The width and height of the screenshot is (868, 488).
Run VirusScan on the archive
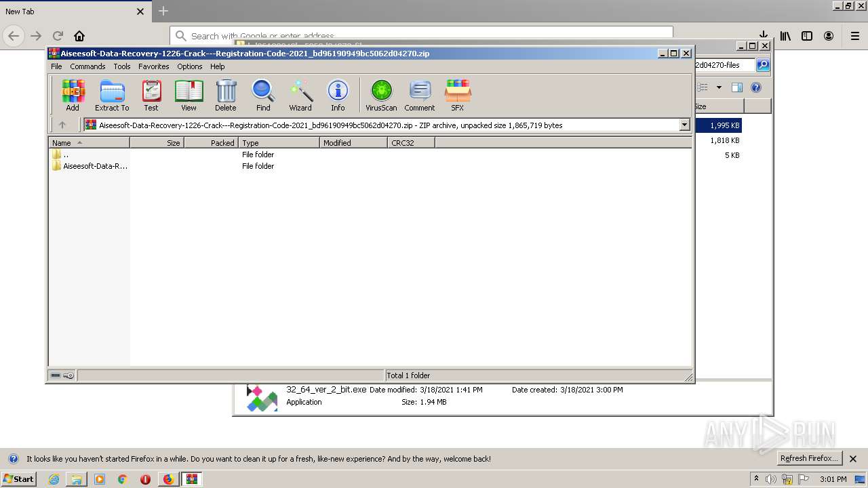381,95
